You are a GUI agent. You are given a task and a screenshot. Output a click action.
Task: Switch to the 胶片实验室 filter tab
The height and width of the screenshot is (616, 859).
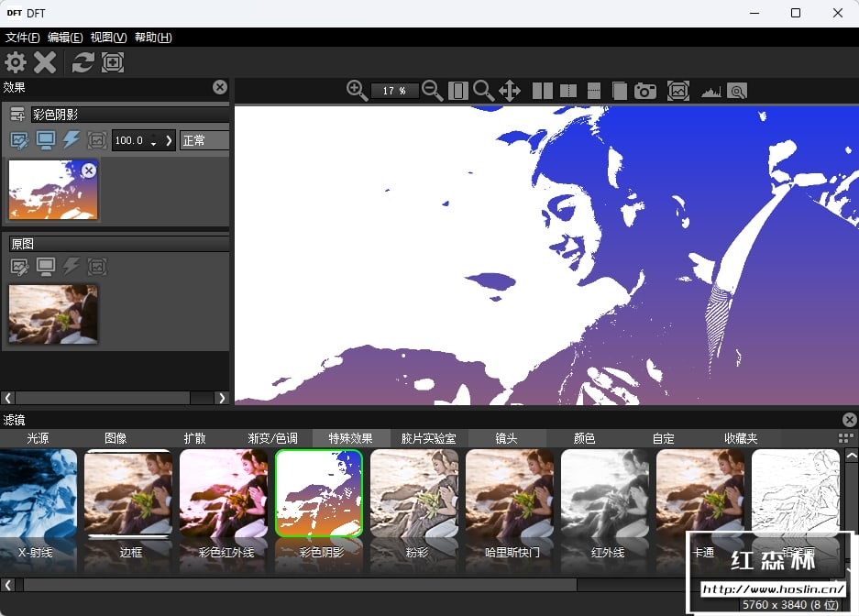(429, 438)
